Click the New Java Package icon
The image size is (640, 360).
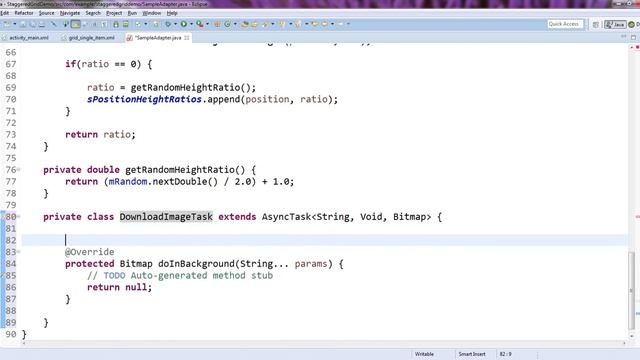pyautogui.click(x=217, y=24)
